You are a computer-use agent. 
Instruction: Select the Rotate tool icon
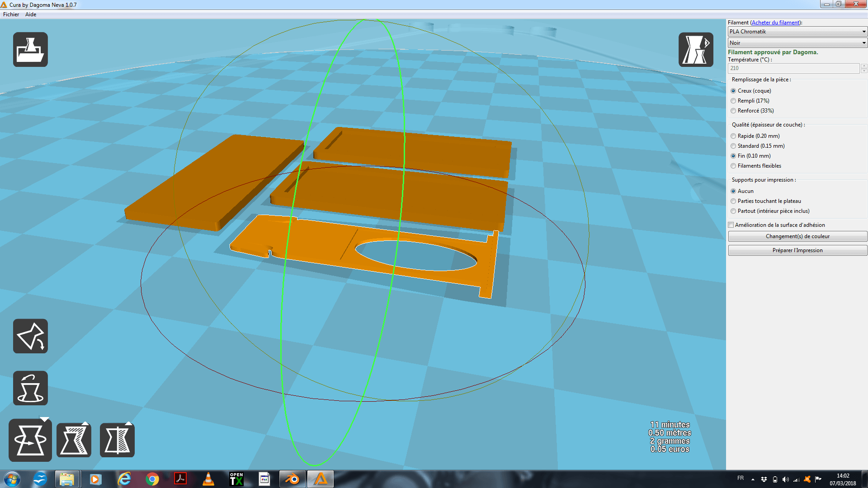[x=30, y=440]
